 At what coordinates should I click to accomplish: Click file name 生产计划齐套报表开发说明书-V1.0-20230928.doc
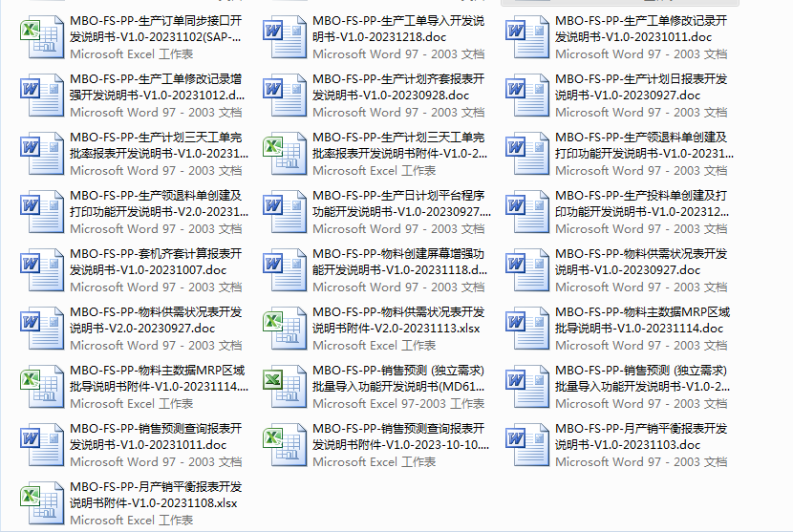[398, 87]
